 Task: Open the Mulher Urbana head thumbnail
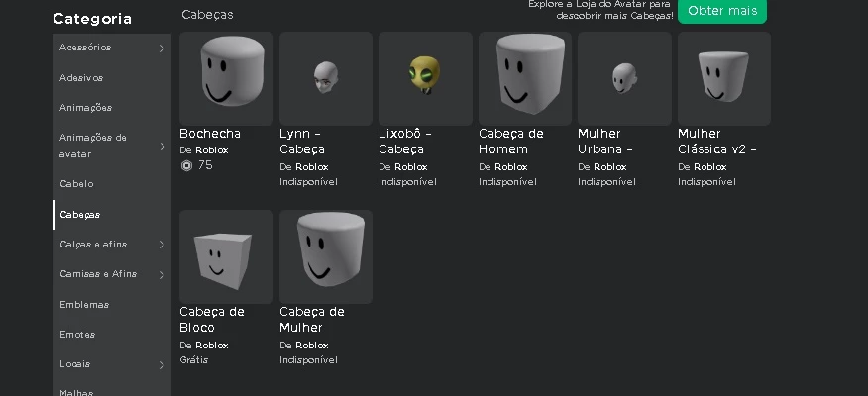click(624, 78)
